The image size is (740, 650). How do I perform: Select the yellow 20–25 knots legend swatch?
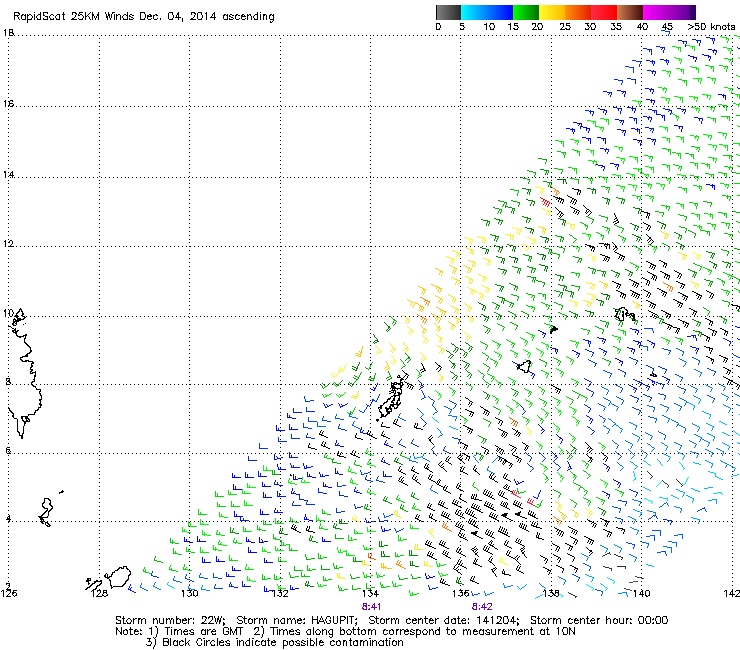552,12
